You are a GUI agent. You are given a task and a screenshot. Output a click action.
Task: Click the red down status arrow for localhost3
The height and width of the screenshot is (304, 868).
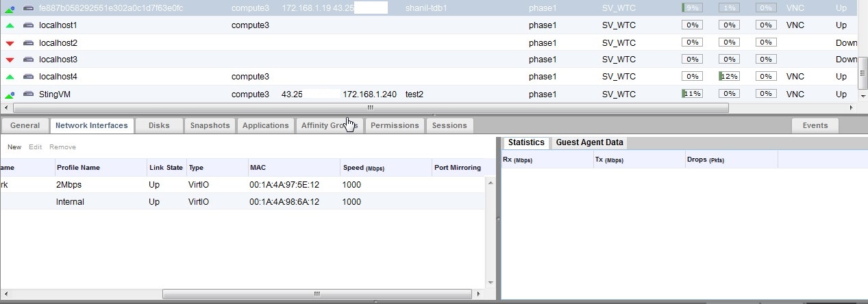10,60
